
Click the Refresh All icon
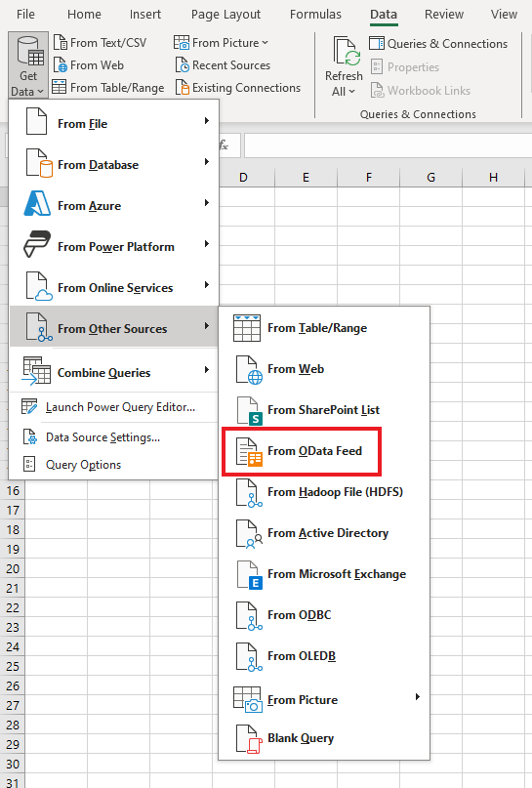[x=346, y=51]
